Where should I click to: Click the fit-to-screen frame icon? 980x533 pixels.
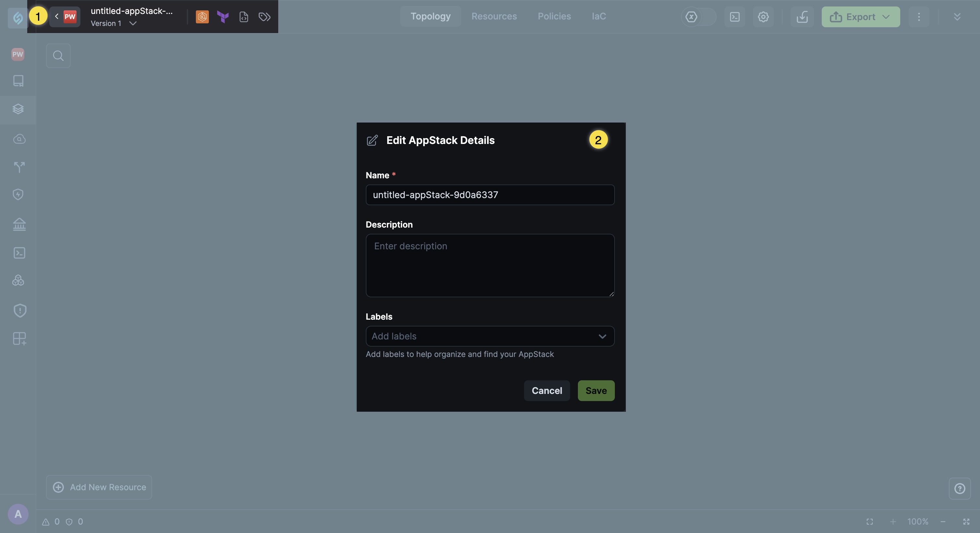pos(870,522)
